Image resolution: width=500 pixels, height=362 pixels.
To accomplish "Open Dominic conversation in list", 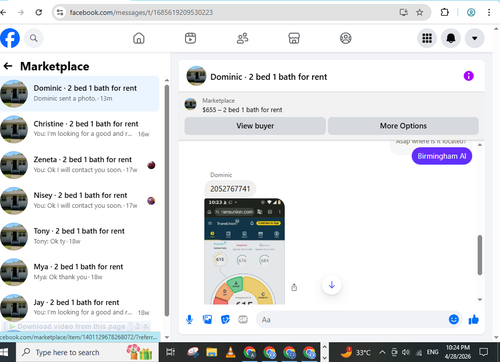I will pos(79,93).
